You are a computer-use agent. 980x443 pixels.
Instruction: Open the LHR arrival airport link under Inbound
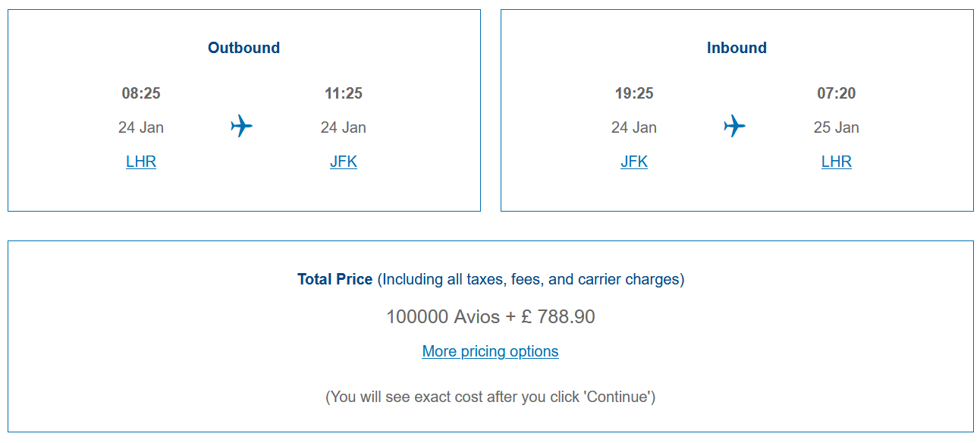[837, 162]
